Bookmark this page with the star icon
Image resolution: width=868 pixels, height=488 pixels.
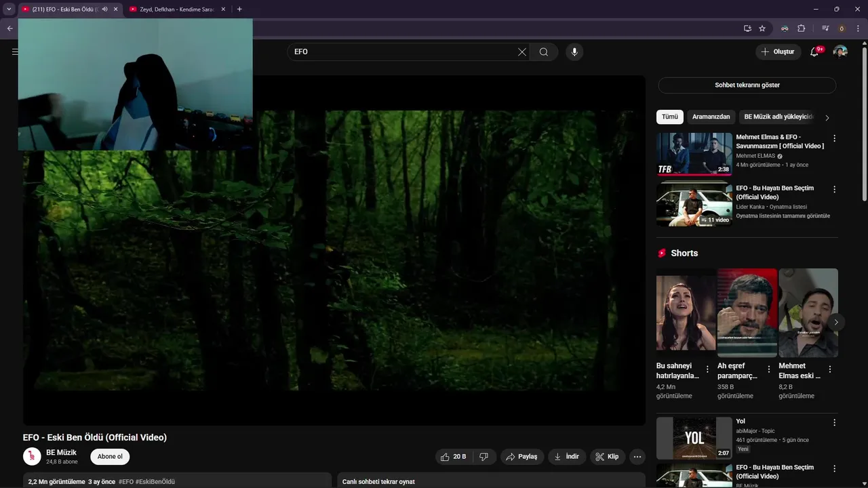click(x=762, y=28)
